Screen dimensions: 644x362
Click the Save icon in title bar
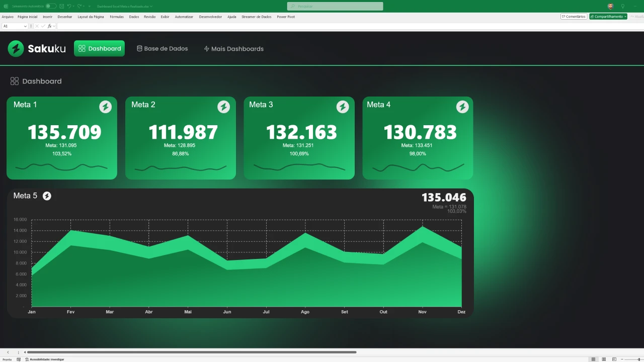[61, 6]
